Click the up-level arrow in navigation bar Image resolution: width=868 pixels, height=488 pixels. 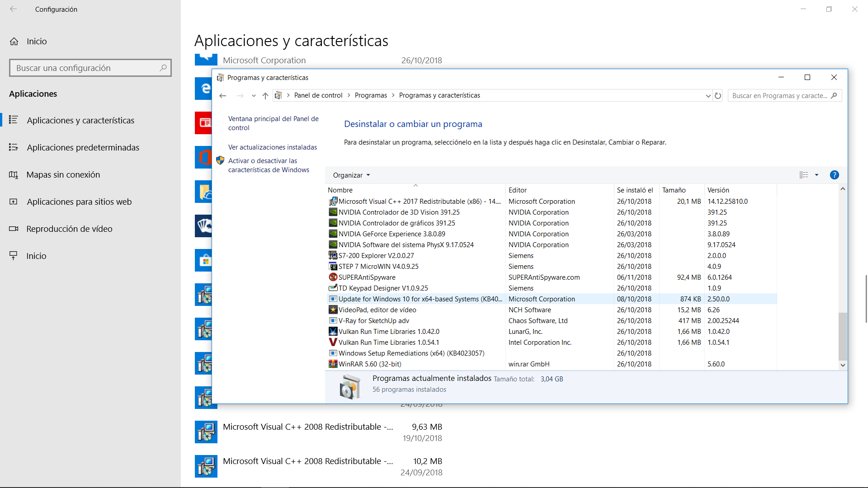pos(265,96)
